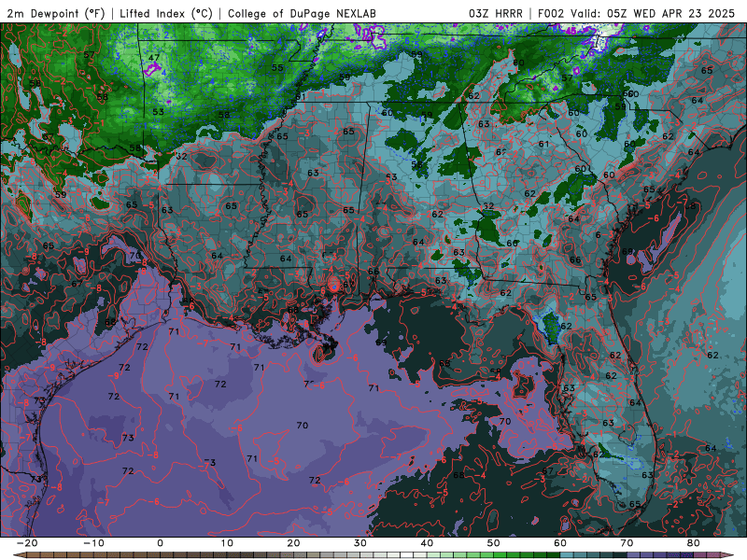Click the "70" color scale label

pos(627,543)
